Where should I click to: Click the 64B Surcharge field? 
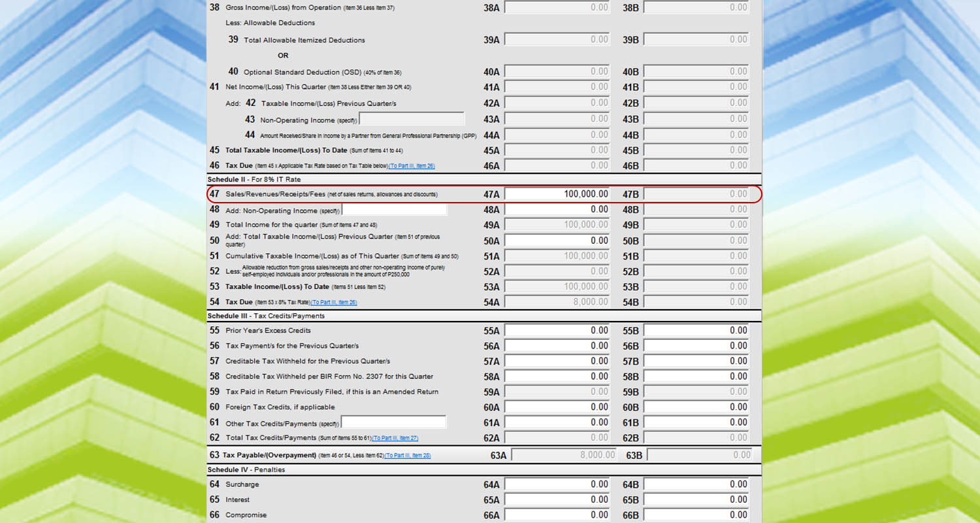pos(696,484)
